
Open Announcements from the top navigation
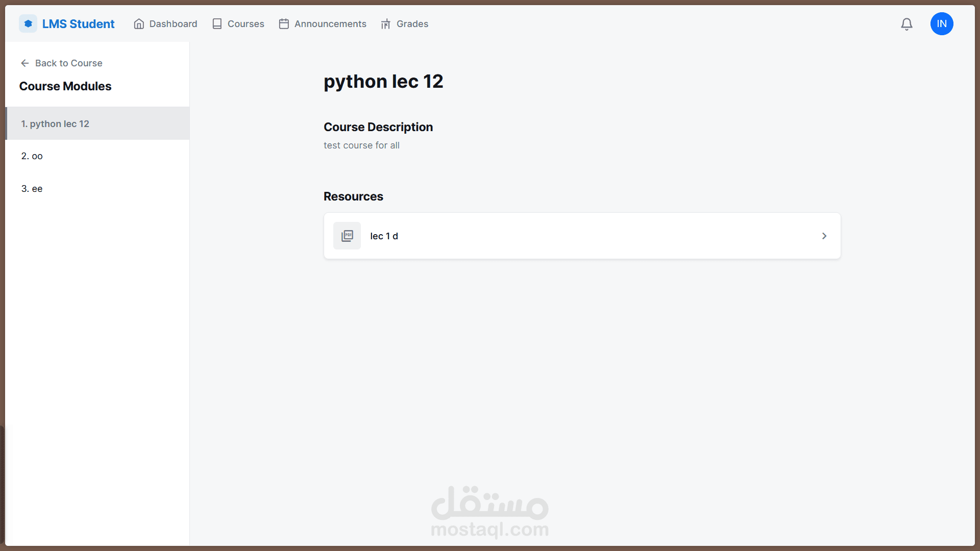[330, 24]
